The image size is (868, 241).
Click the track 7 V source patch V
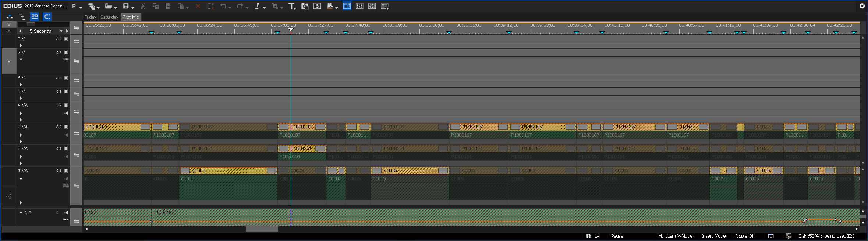point(9,61)
